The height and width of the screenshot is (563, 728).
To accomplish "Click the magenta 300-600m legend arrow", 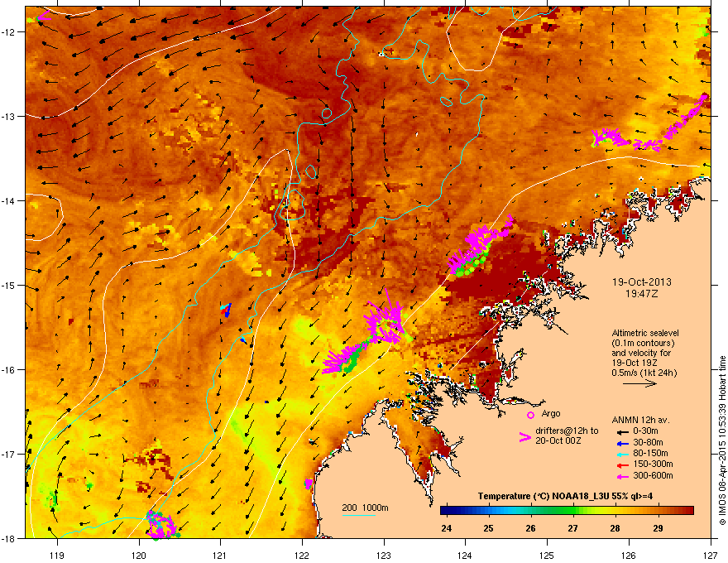I will click(x=623, y=476).
